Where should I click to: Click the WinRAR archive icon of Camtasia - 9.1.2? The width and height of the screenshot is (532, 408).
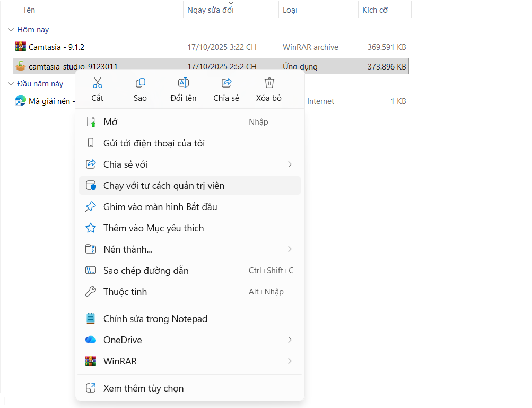(x=21, y=47)
